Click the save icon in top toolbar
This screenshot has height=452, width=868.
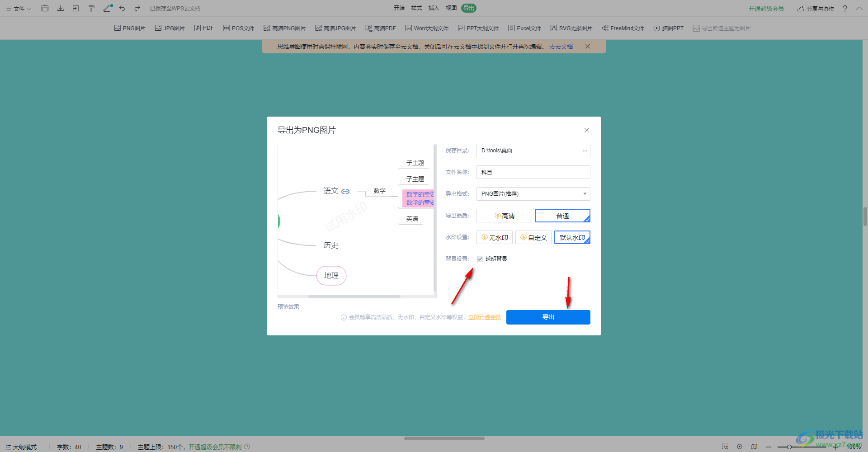(45, 8)
